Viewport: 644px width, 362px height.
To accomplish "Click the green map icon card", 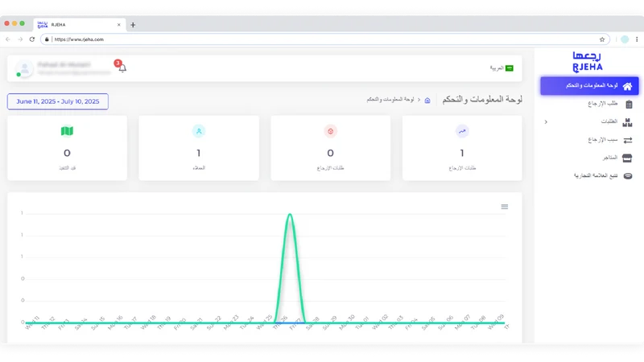I will (67, 131).
